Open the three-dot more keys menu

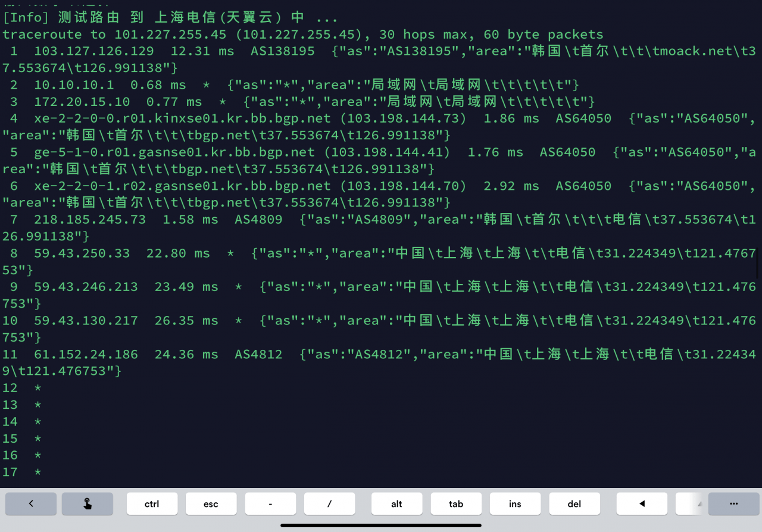coord(733,503)
